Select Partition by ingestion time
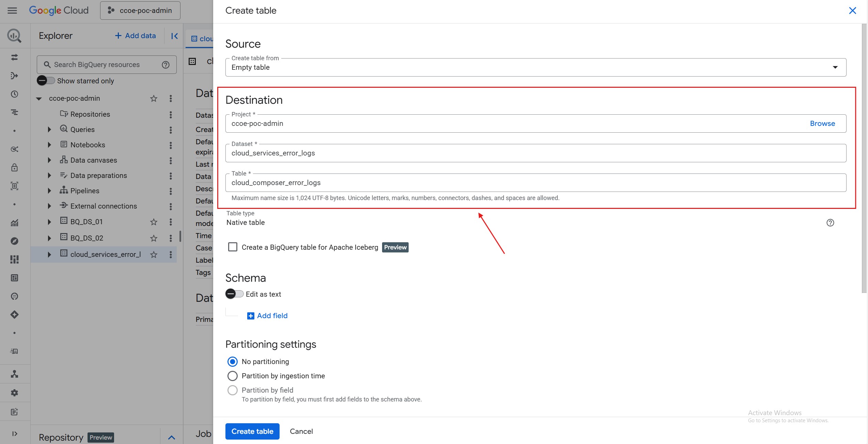Screen dimensions: 868x444 233,376
